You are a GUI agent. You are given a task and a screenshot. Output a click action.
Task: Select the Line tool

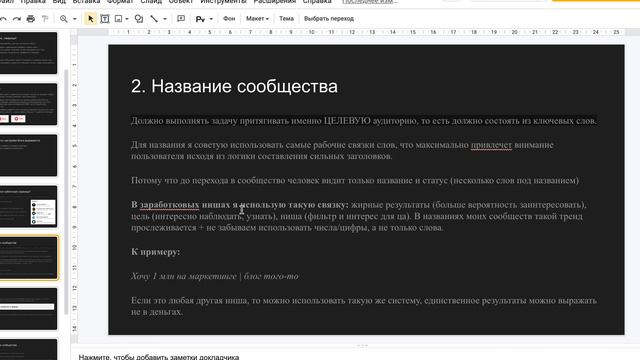pos(154,19)
